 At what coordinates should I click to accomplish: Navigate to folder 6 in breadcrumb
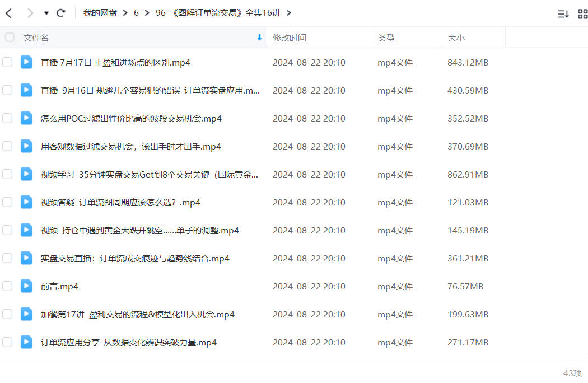[136, 13]
